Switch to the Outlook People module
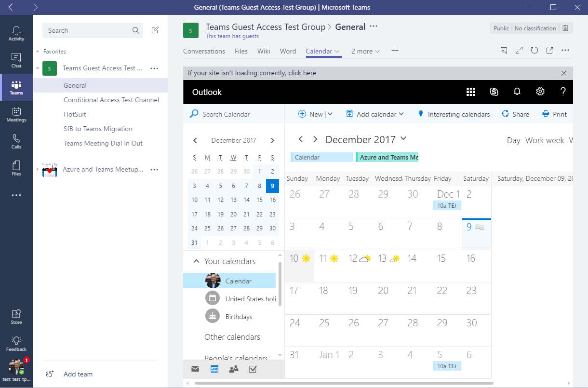 point(234,369)
